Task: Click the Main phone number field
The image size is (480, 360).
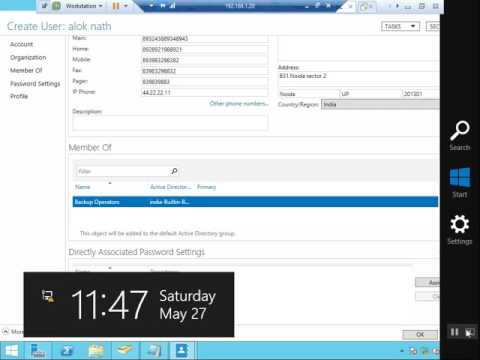Action: (205, 39)
